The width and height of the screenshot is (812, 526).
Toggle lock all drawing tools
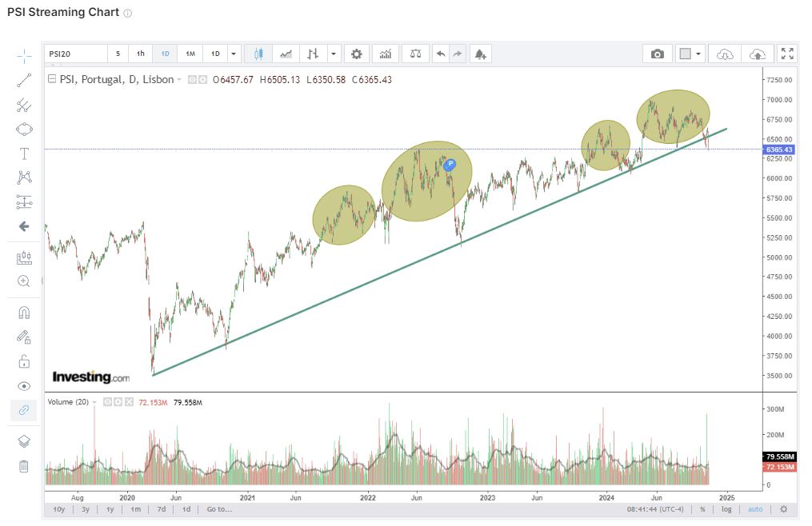(24, 361)
